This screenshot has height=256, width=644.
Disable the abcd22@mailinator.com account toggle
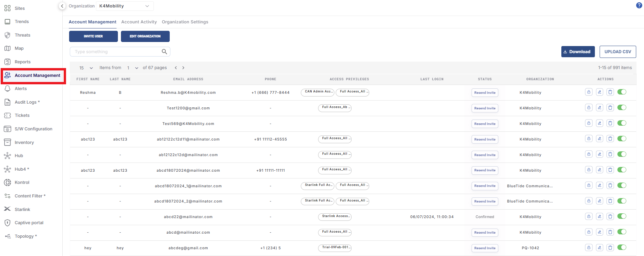click(x=622, y=216)
